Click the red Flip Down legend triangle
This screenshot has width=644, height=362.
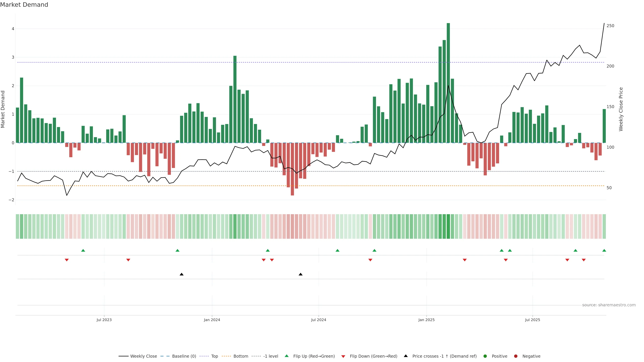[x=343, y=356]
